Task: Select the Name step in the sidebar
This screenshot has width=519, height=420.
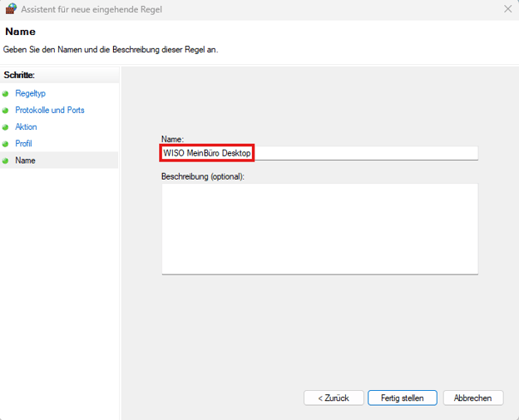Action: tap(25, 161)
